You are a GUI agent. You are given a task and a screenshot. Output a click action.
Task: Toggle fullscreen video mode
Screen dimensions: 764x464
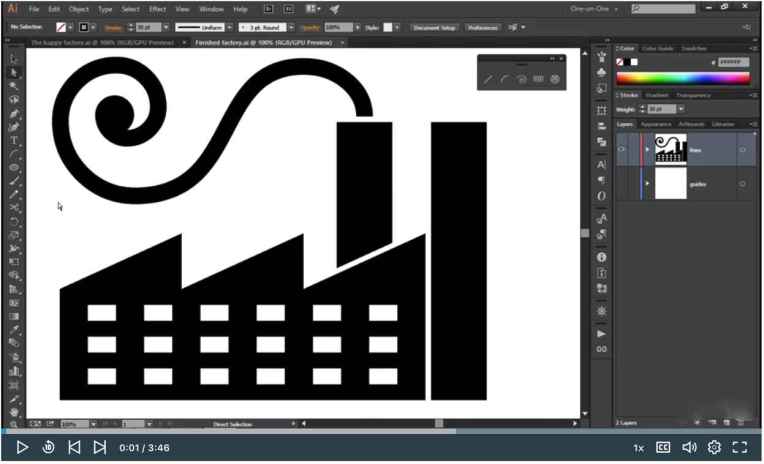click(740, 447)
